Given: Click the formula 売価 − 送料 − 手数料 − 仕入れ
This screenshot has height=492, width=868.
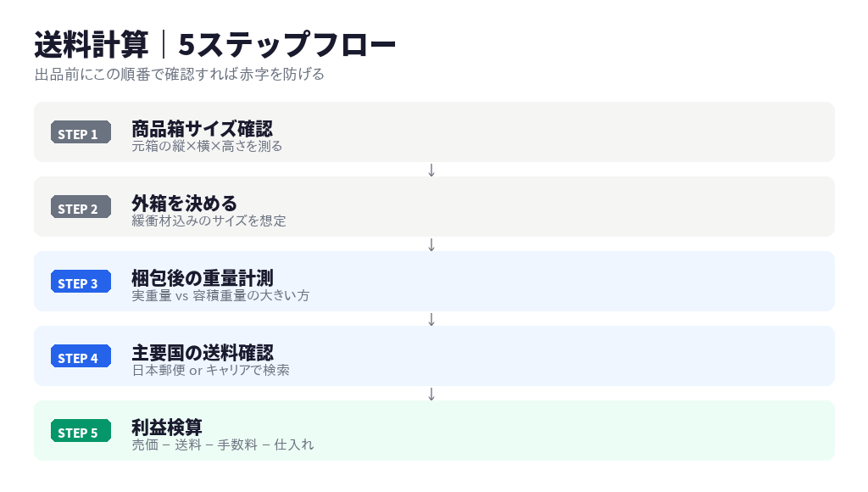Looking at the screenshot, I should (222, 444).
